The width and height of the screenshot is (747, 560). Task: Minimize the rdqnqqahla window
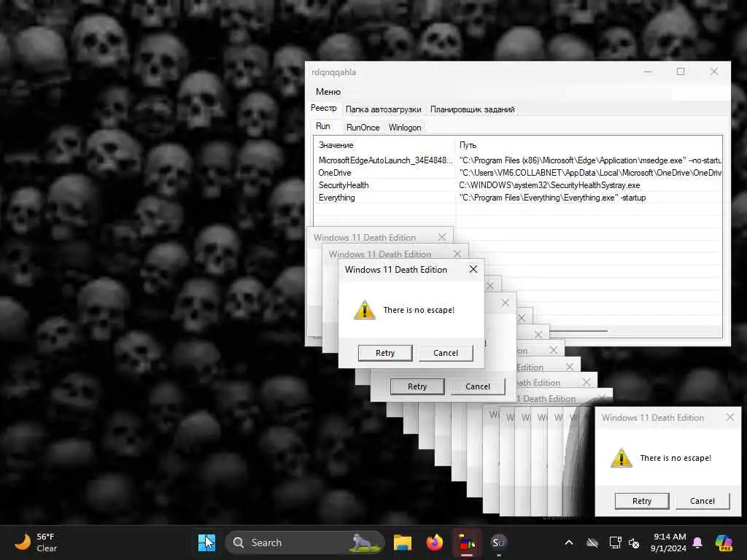pyautogui.click(x=648, y=71)
